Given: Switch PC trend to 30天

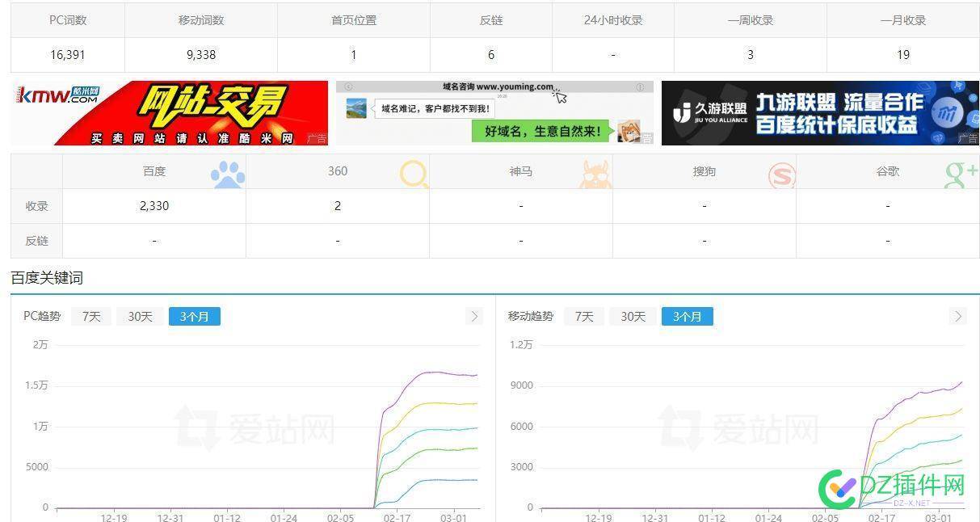Looking at the screenshot, I should pyautogui.click(x=140, y=316).
